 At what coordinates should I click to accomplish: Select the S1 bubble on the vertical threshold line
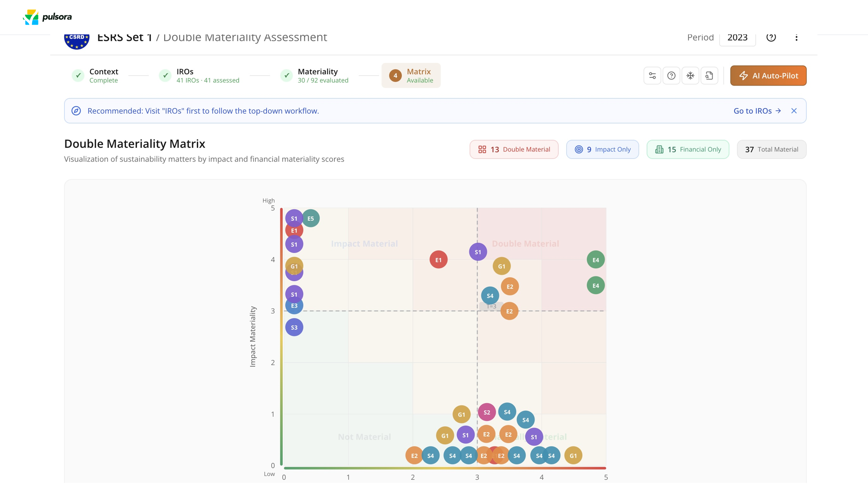pyautogui.click(x=478, y=252)
